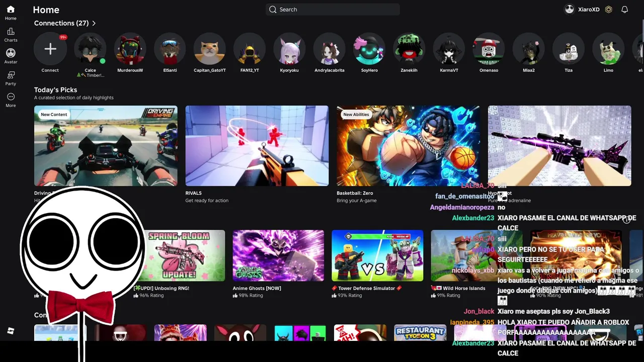
Task: Click the XiaroXD profile avatar
Action: (570, 10)
